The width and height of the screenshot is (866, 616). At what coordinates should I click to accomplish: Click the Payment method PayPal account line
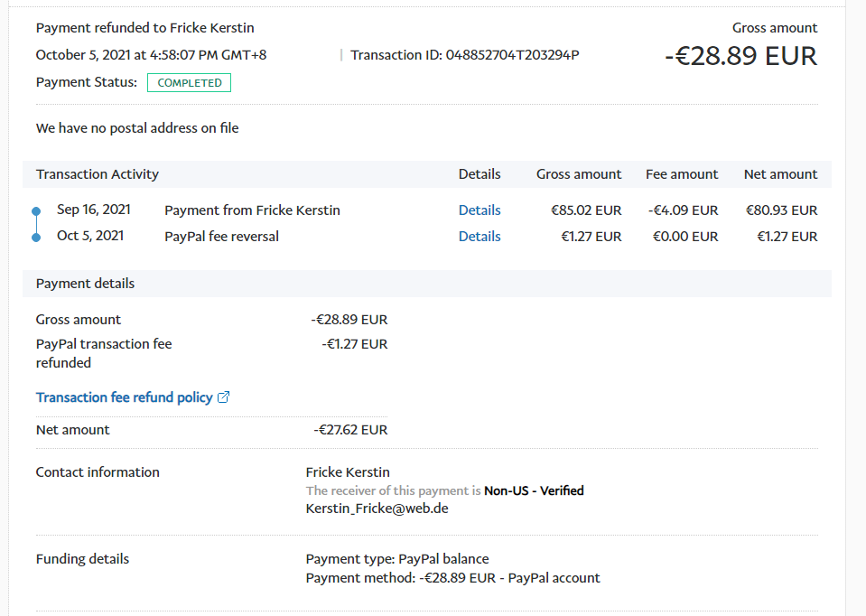tap(452, 578)
